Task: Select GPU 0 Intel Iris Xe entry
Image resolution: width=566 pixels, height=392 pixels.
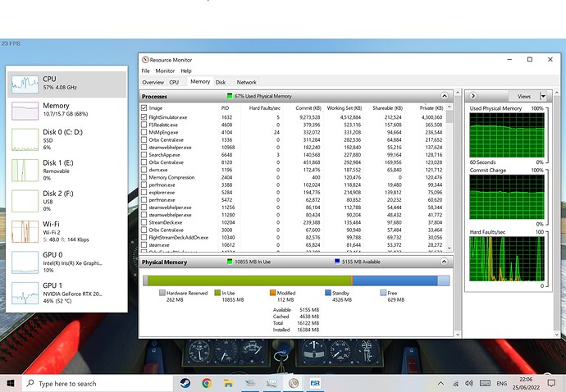Action: [x=66, y=262]
